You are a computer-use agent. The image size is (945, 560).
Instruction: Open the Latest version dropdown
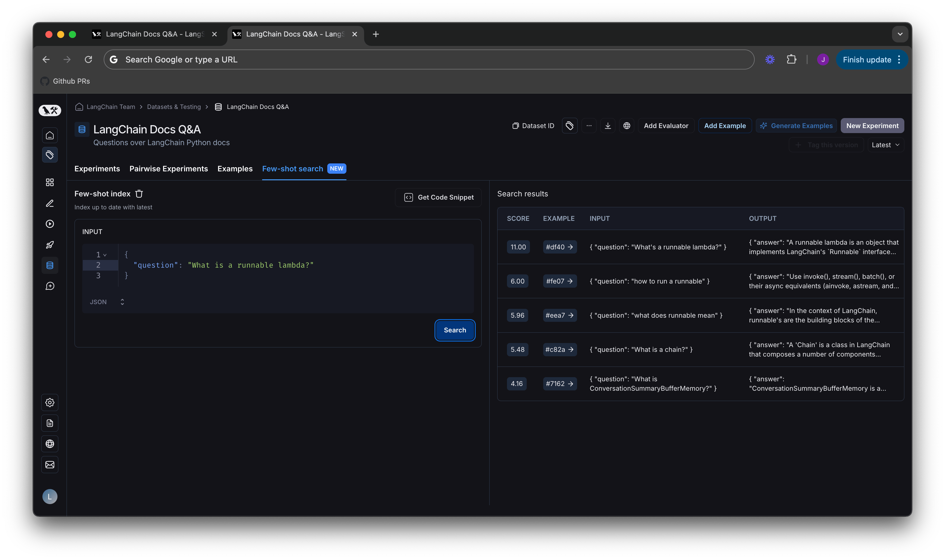point(885,145)
